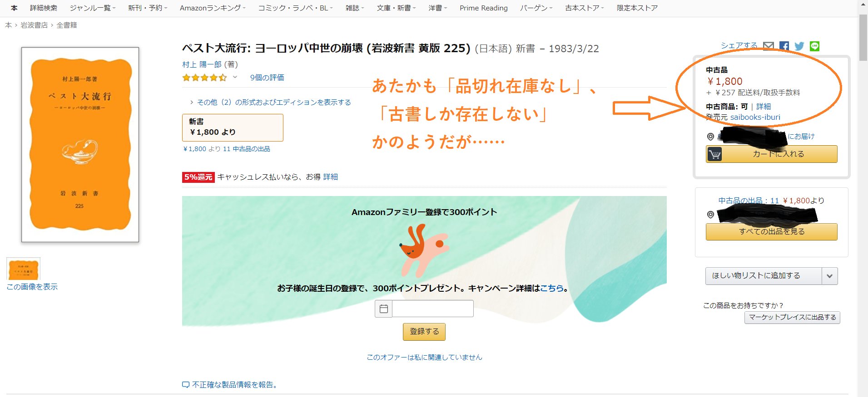Go to 詳細検索 navigation item

point(44,8)
